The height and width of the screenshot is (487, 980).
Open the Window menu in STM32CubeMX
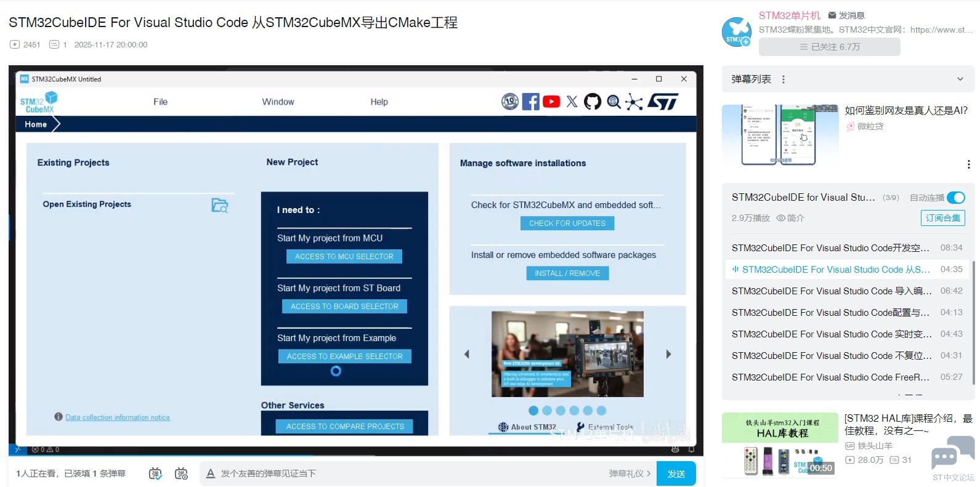point(278,102)
